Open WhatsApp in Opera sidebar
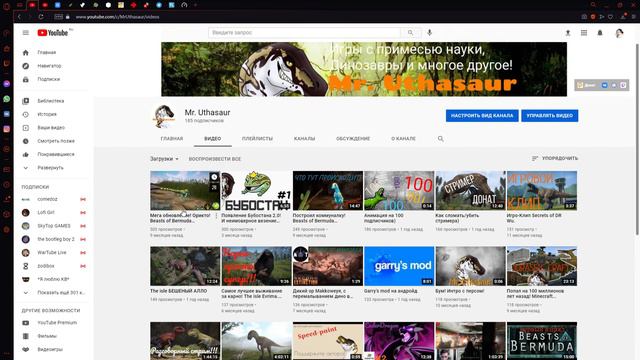 coord(7,99)
